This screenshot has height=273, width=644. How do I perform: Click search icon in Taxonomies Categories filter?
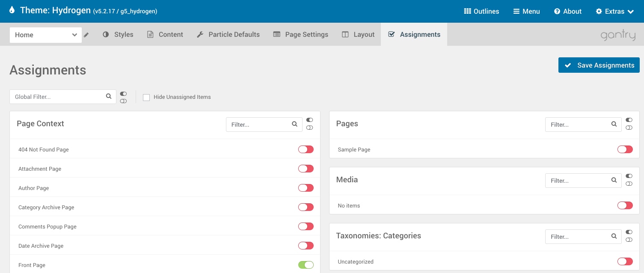pyautogui.click(x=614, y=237)
